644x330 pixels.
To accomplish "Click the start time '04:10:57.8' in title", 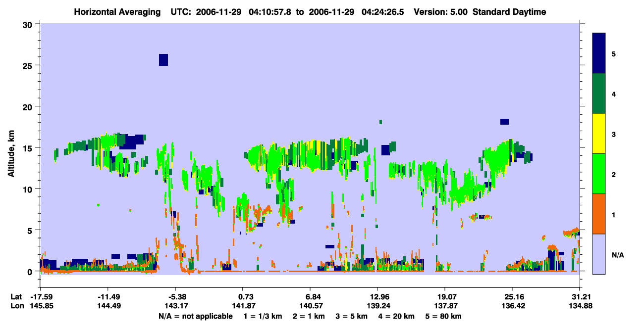I will [x=271, y=12].
